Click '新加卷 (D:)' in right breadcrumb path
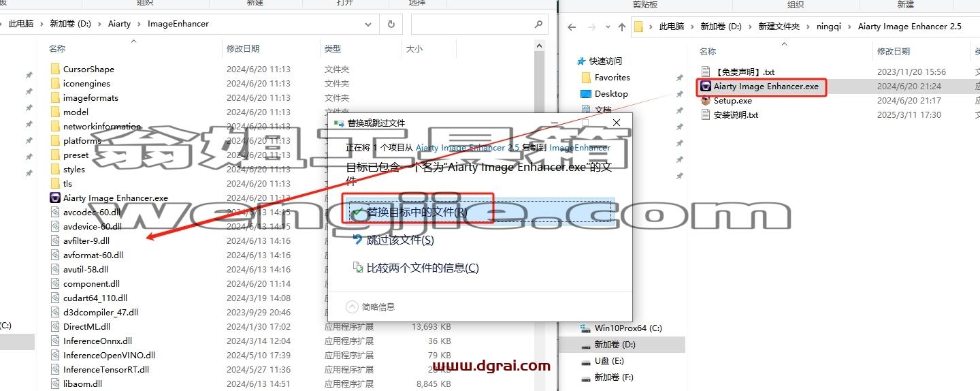Screen dimensions: 980x391 (721, 27)
